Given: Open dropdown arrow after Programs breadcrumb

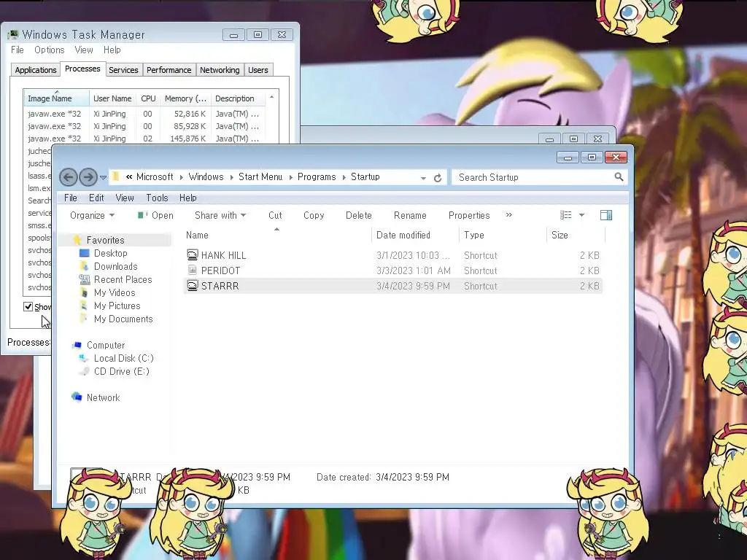Looking at the screenshot, I should 344,177.
